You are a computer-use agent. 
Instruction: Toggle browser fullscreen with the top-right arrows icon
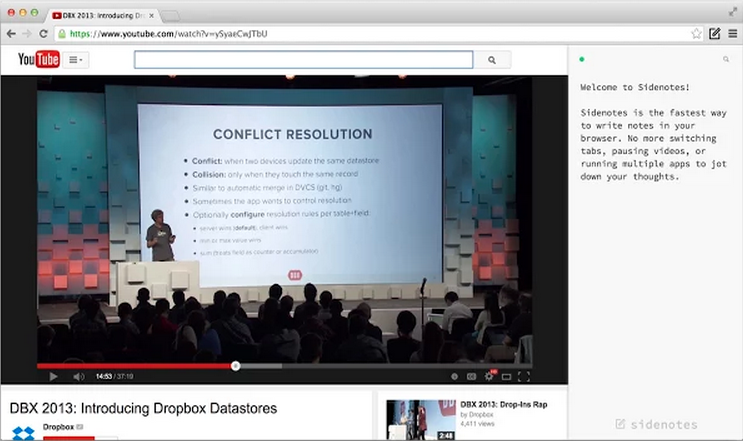pos(733,13)
